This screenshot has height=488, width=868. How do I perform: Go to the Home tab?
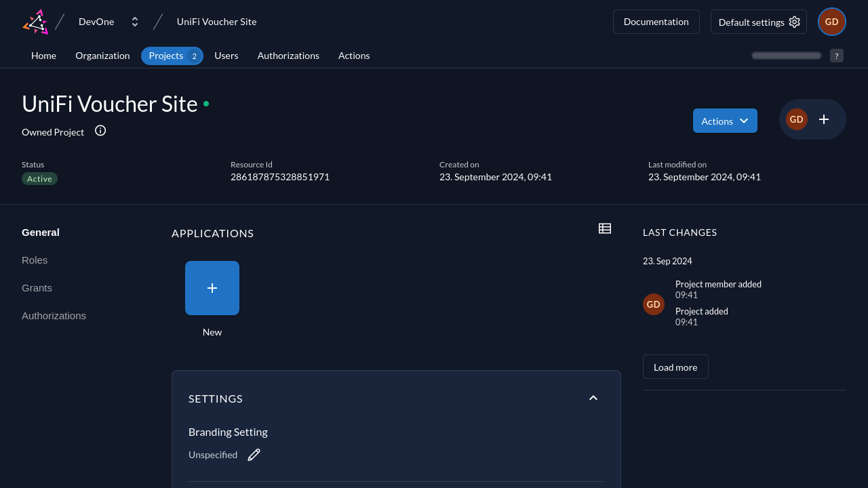click(43, 56)
